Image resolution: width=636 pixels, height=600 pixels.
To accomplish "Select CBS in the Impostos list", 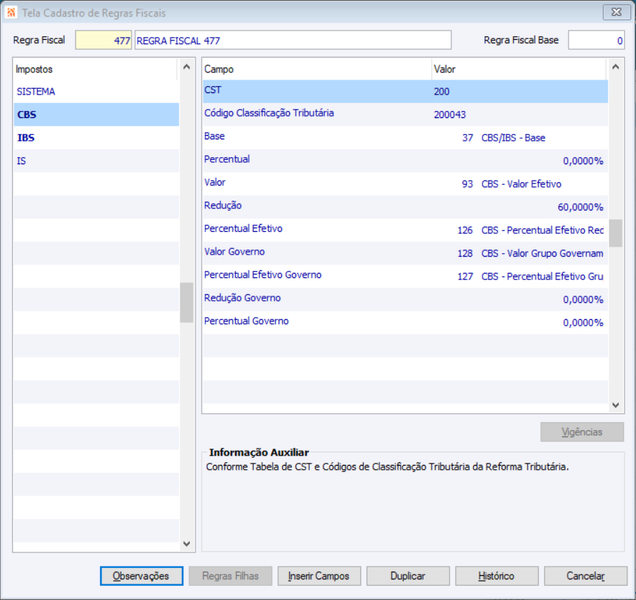I will coord(96,114).
